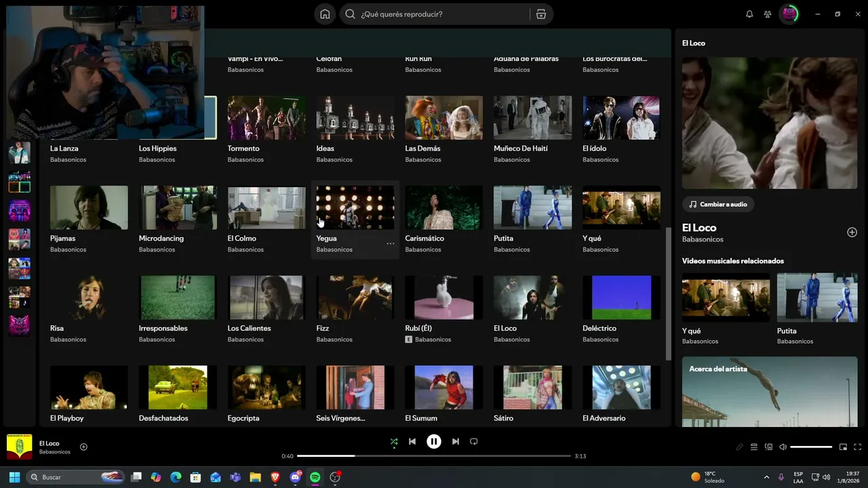Play the Muñeco De Haití video thumbnail
This screenshot has width=868, height=488.
pyautogui.click(x=533, y=117)
